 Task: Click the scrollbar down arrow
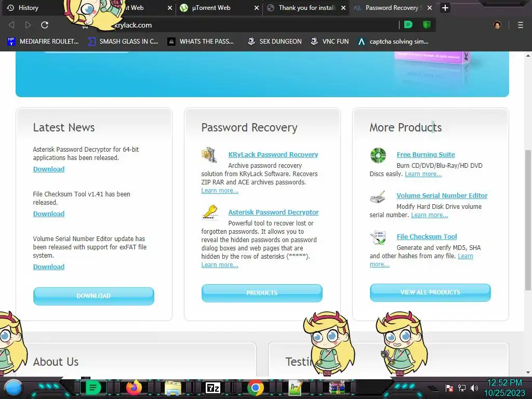(x=528, y=373)
